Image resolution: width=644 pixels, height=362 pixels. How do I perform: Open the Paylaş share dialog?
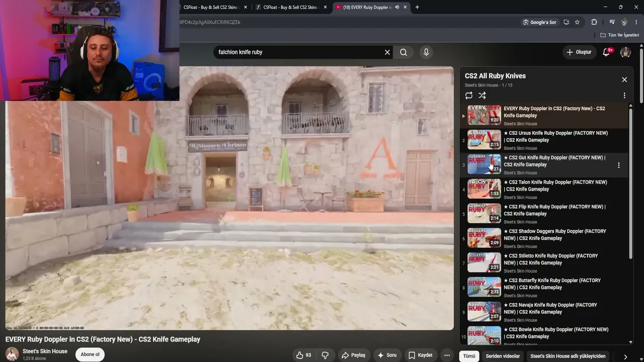[x=353, y=355]
